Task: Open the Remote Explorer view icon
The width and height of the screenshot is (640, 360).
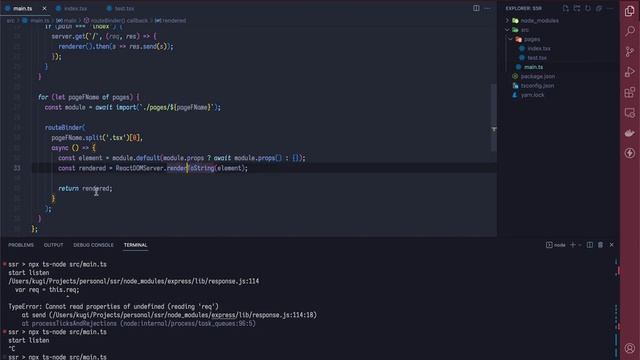Action: tap(630, 113)
